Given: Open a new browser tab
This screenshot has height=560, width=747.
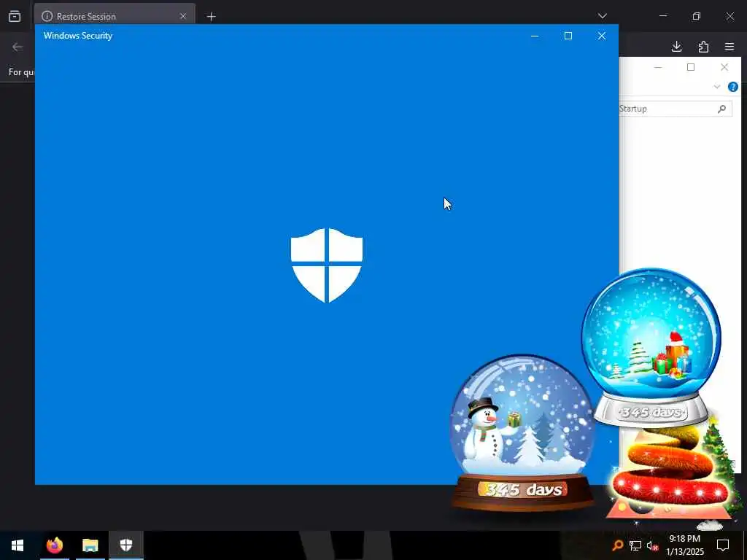Looking at the screenshot, I should tap(212, 17).
